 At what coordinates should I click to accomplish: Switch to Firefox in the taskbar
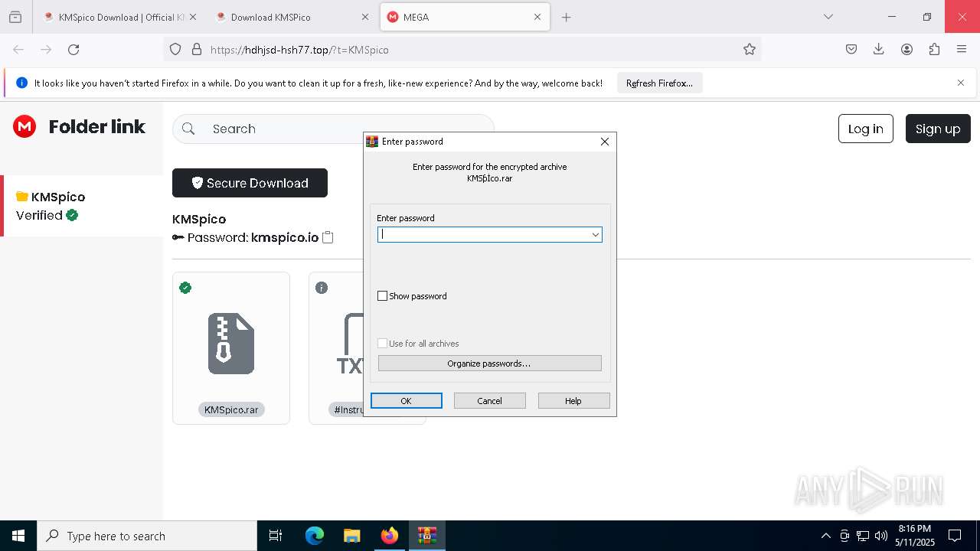coord(390,536)
